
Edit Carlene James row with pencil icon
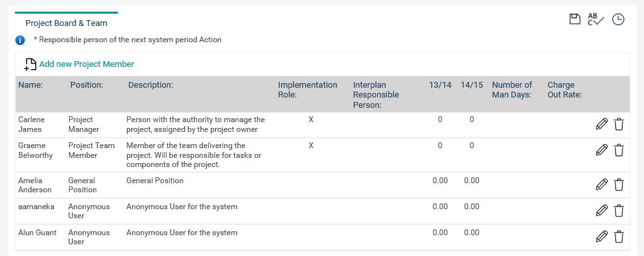(x=601, y=124)
